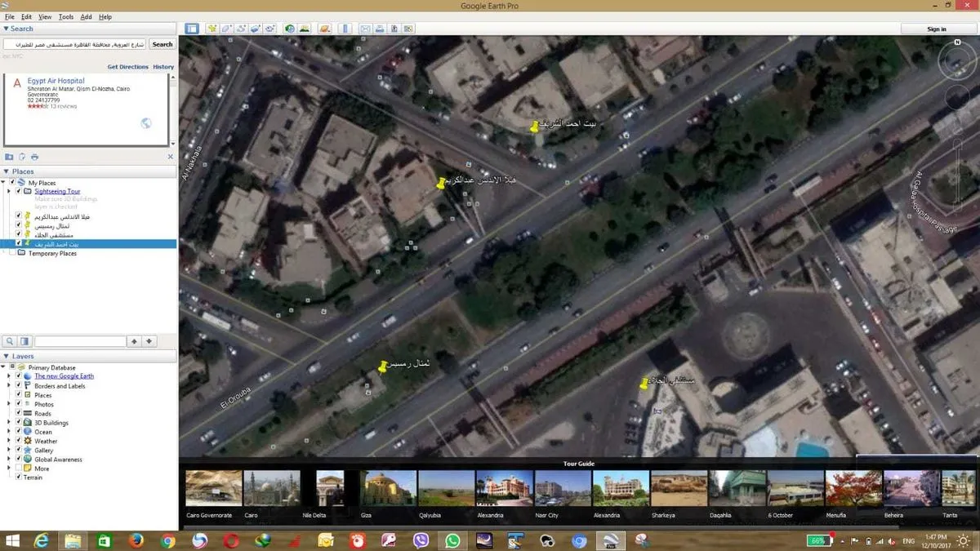Toggle the Temporary Places checkbox
Viewport: 980px width, 551px height.
12,253
